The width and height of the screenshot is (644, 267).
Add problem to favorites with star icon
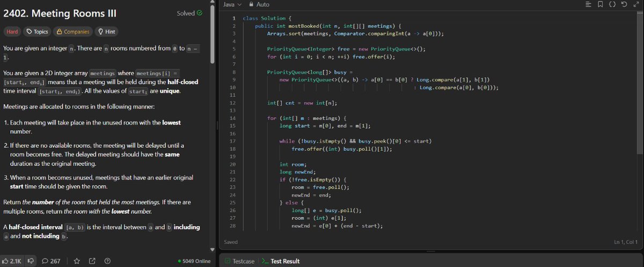point(77,261)
